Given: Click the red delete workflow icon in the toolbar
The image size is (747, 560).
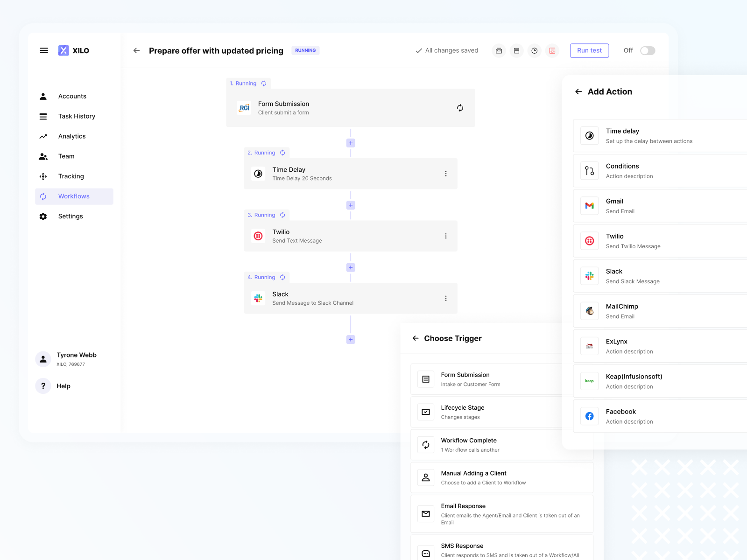Looking at the screenshot, I should [x=552, y=50].
